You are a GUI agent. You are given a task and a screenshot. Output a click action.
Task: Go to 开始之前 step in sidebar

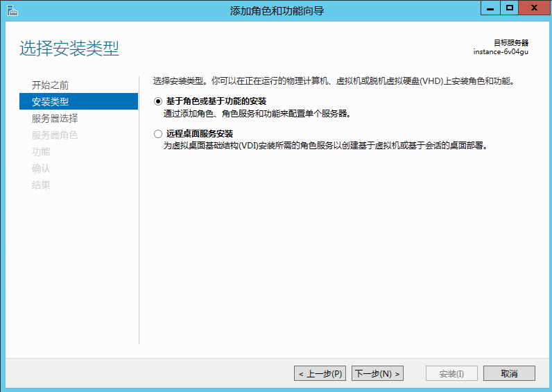50,85
